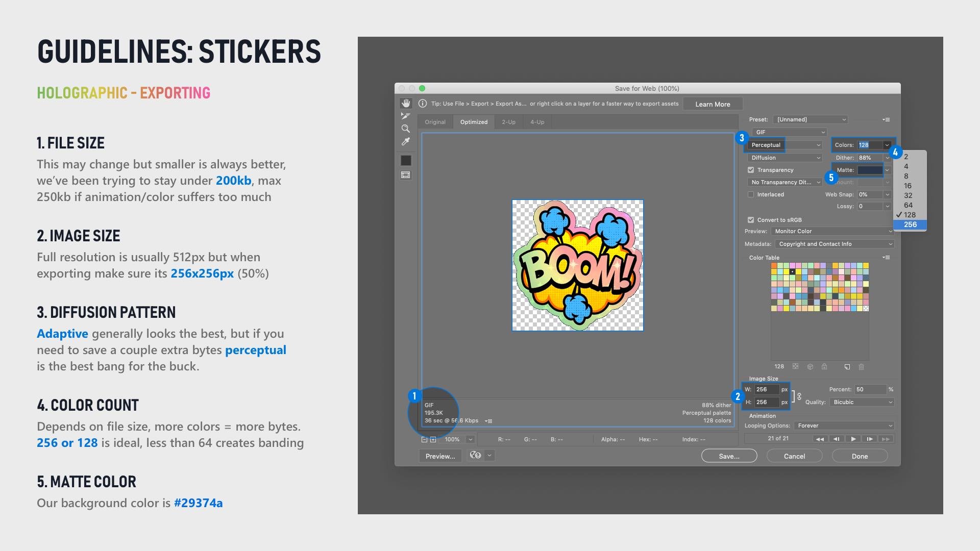Toggle Convert to sRGB checkbox
Image resolution: width=980 pixels, height=551 pixels.
(x=751, y=220)
